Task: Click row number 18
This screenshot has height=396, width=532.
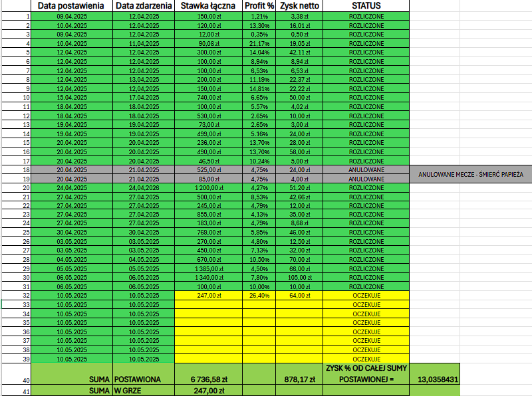Action: click(16, 169)
